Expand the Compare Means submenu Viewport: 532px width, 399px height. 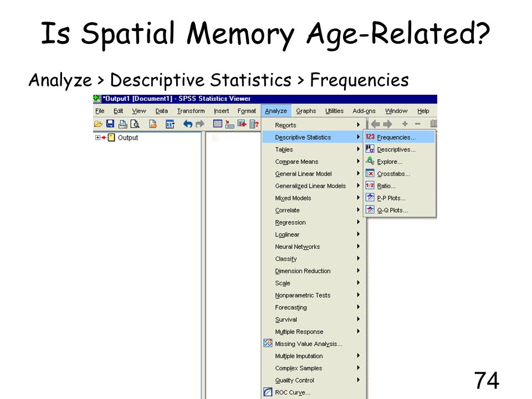click(x=313, y=161)
